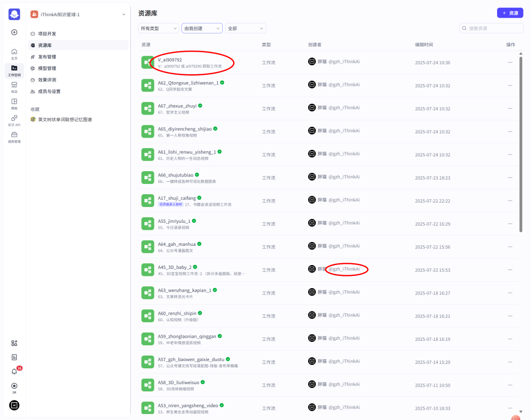The height and width of the screenshot is (420, 531).
Task: Open the 全部 status filter dropdown
Action: 245,29
